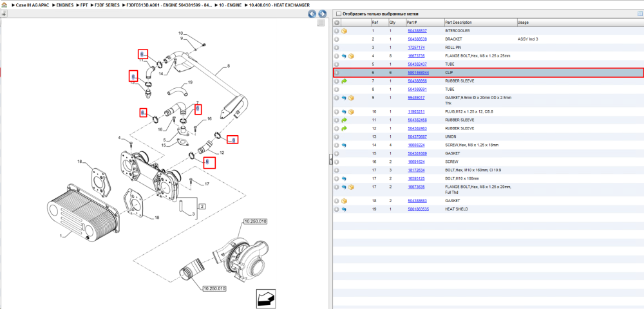Open the 'F3DF SERIES' breadcrumb

pos(107,5)
